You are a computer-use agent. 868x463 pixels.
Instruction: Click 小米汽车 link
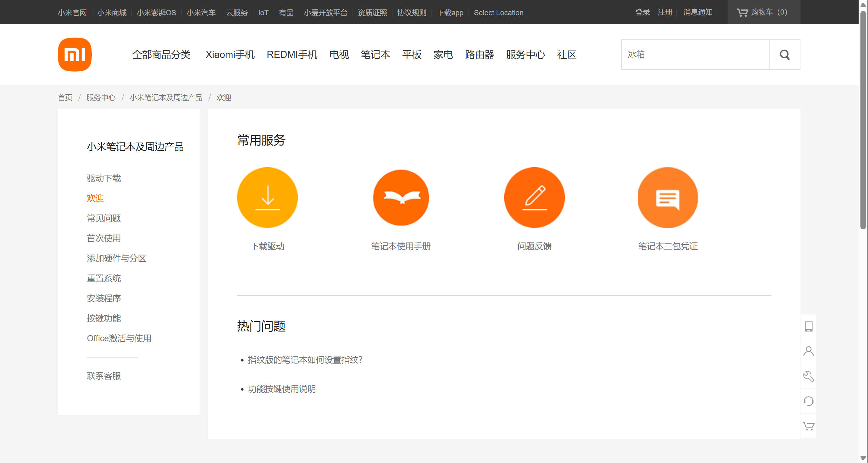point(201,12)
